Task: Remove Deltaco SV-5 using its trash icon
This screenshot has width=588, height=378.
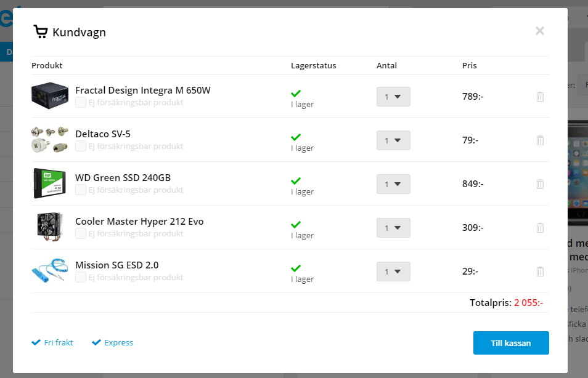Action: tap(540, 140)
